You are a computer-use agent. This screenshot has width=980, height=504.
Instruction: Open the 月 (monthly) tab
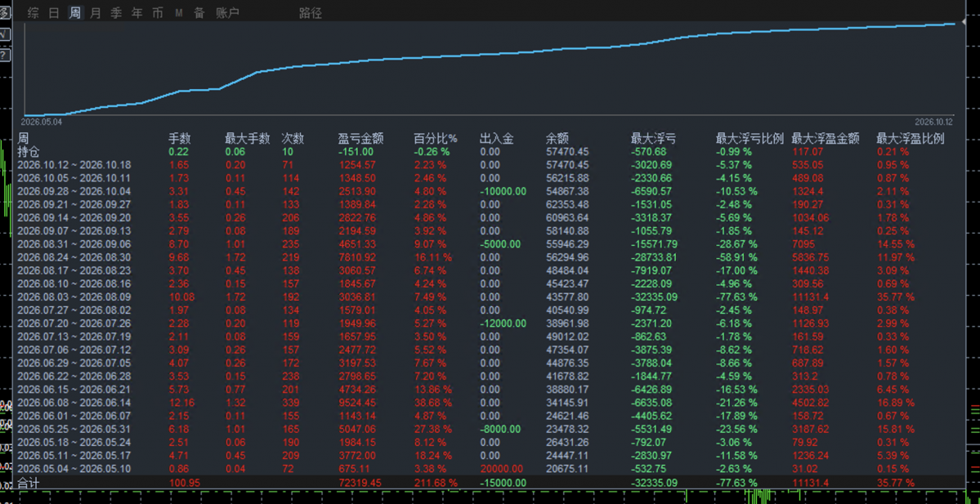95,12
